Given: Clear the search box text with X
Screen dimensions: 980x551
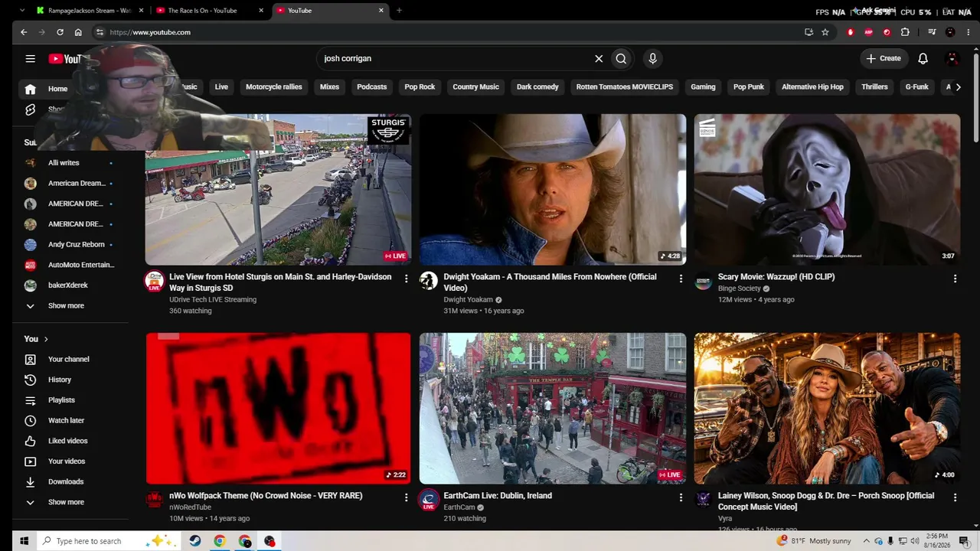Looking at the screenshot, I should [x=599, y=58].
